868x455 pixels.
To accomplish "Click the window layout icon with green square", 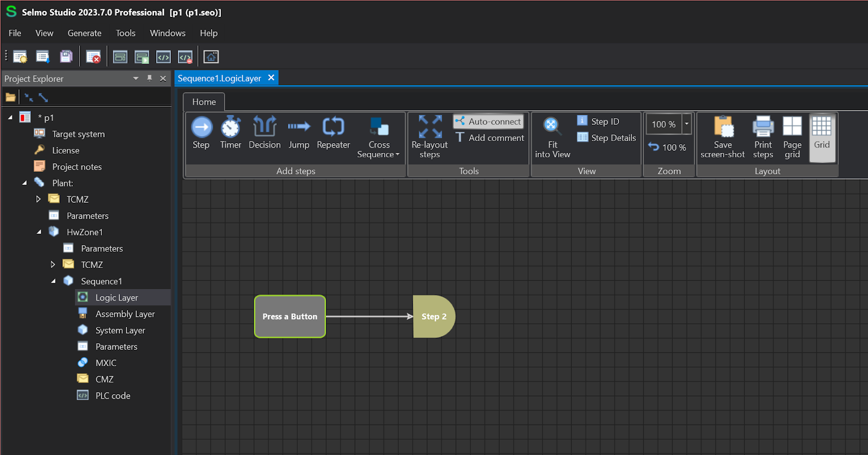I will [x=142, y=56].
